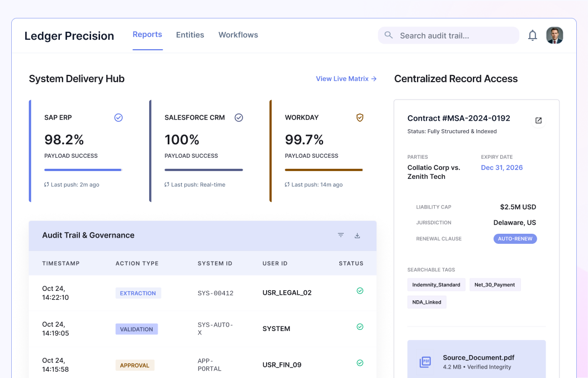This screenshot has height=378, width=588.
Task: Sort by the STATUS column header
Action: coord(351,263)
